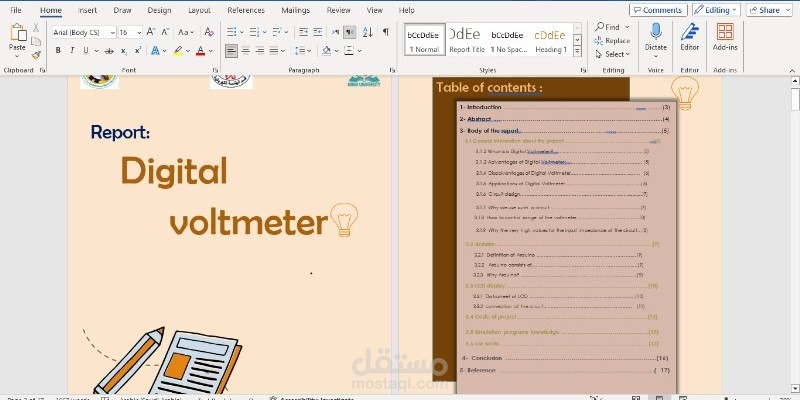Cut selection with the scissors icon
Image resolution: width=800 pixels, height=400 pixels.
(x=36, y=28)
